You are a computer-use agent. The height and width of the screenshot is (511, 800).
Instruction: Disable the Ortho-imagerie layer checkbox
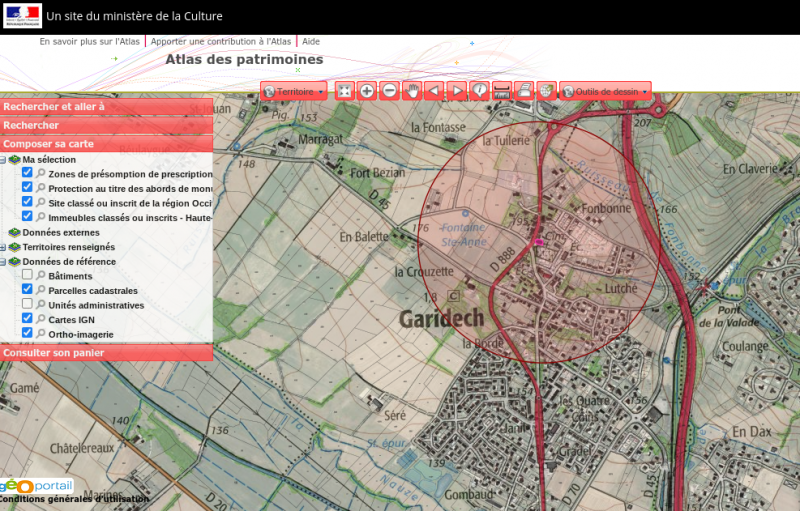point(28,333)
